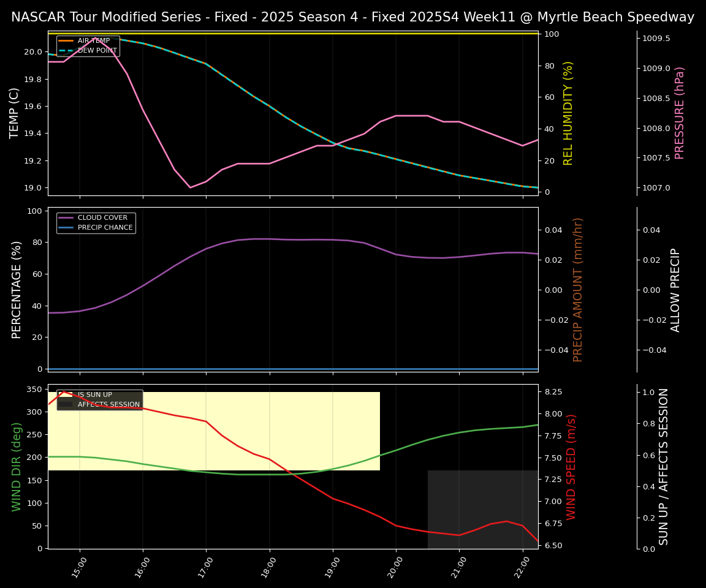Image resolution: width=706 pixels, height=588 pixels.
Task: Click the REL HUMIDITY (%) axis label
Action: point(568,113)
